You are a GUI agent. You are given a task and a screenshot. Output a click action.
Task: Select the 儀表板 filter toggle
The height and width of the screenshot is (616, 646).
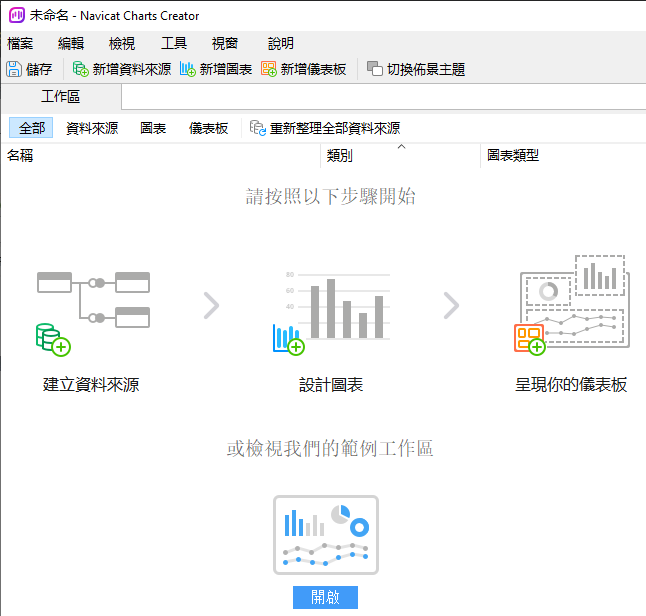208,128
